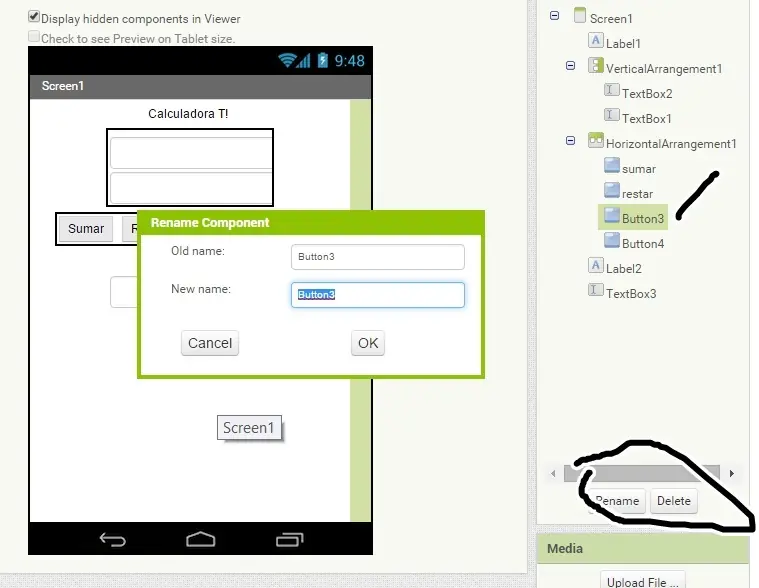759x588 pixels.
Task: Click scroll left arrow in components panel
Action: (x=553, y=473)
